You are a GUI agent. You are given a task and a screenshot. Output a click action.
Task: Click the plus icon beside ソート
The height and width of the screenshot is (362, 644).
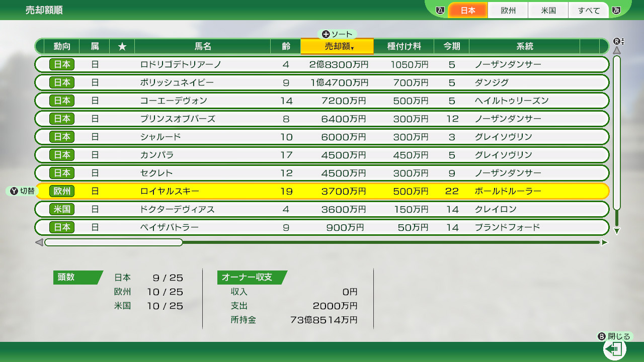(x=326, y=34)
